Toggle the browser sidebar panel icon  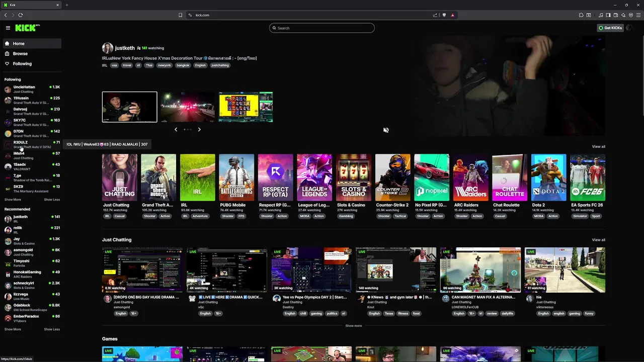[608, 15]
